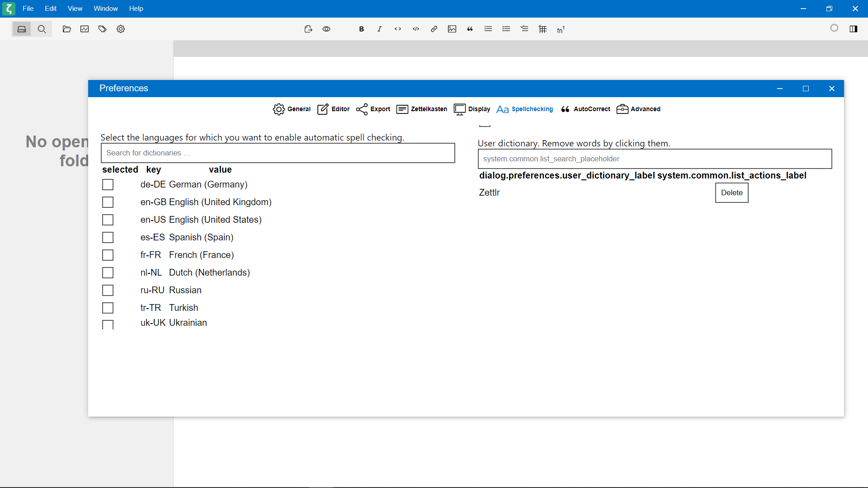Tick the Russian dictionary checkbox
This screenshot has width=868, height=488.
(x=108, y=291)
